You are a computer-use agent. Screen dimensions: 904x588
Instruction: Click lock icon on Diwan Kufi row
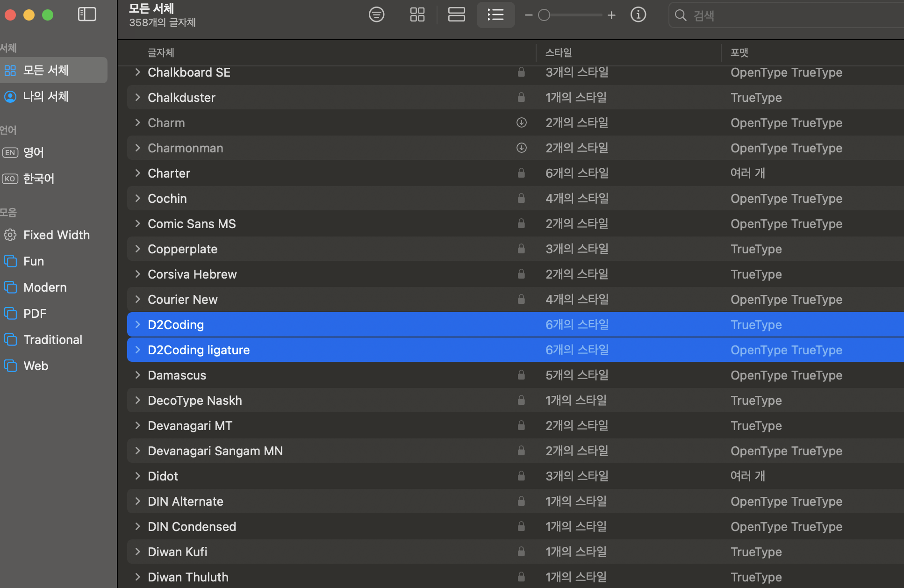(521, 552)
